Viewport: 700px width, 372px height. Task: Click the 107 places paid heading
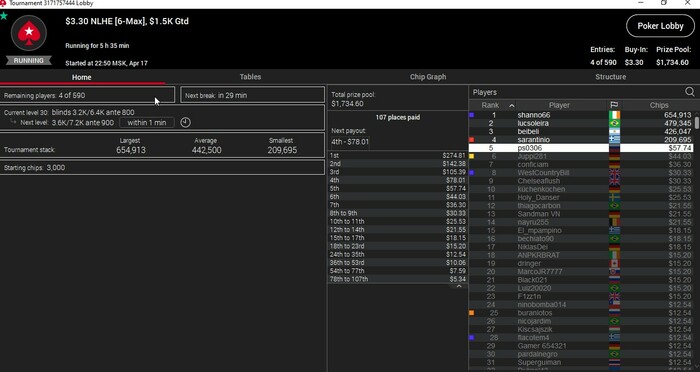pyautogui.click(x=397, y=117)
